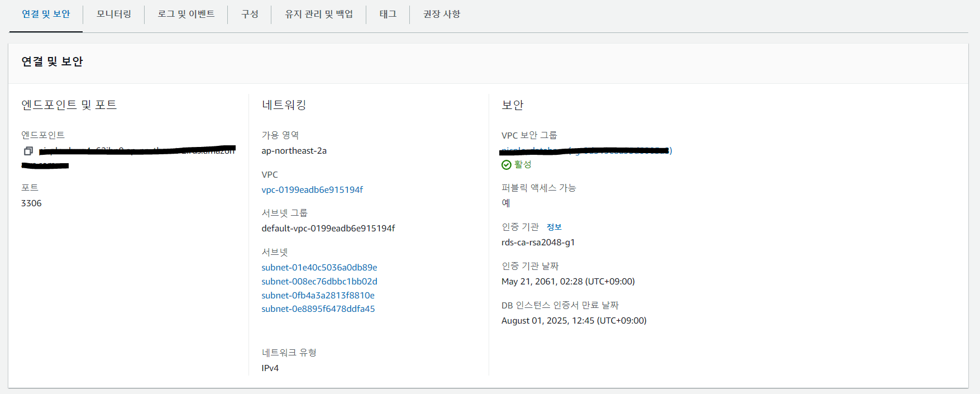This screenshot has height=394, width=980.
Task: Open the redacted VPC security group link
Action: [586, 151]
